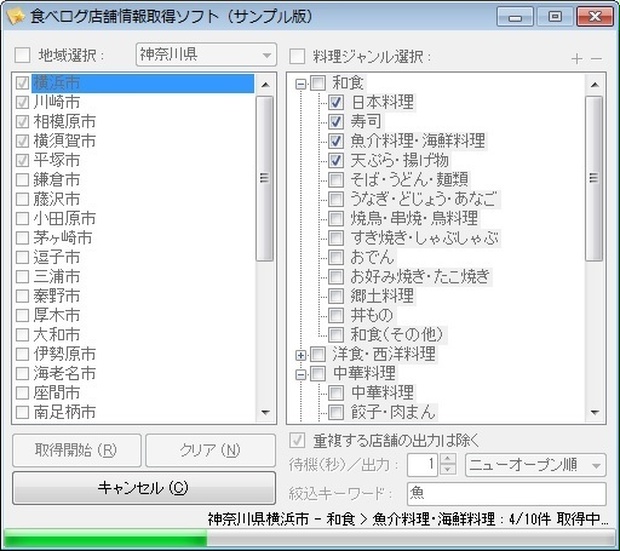Check the 鎌倉市 checkbox
620x551 pixels.
pyautogui.click(x=22, y=180)
